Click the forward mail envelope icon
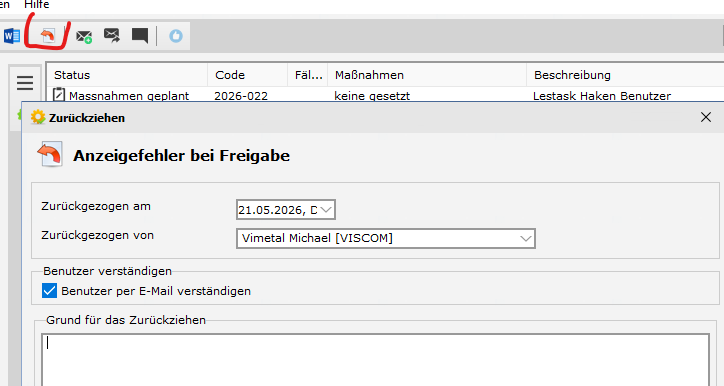724x386 pixels. (112, 35)
